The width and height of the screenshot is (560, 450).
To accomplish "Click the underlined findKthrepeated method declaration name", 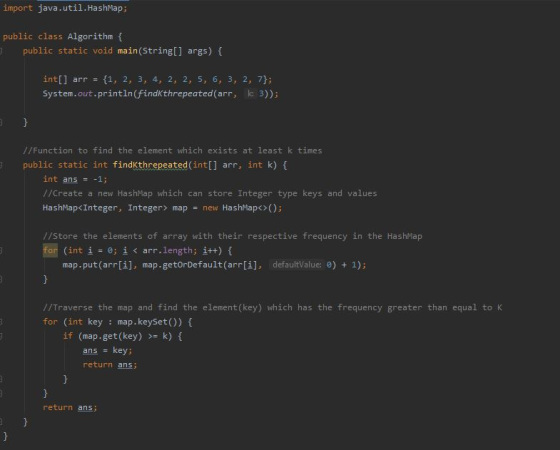I will 150,165.
